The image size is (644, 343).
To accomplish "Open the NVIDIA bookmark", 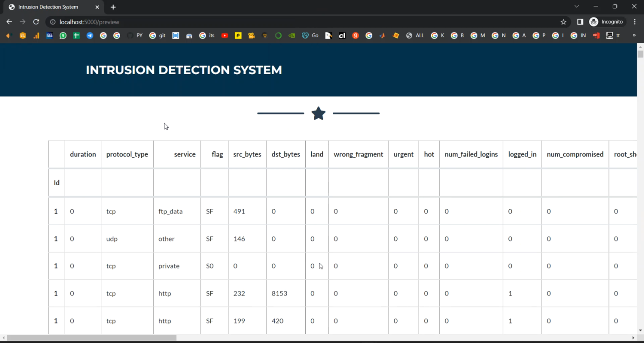I will [x=291, y=35].
